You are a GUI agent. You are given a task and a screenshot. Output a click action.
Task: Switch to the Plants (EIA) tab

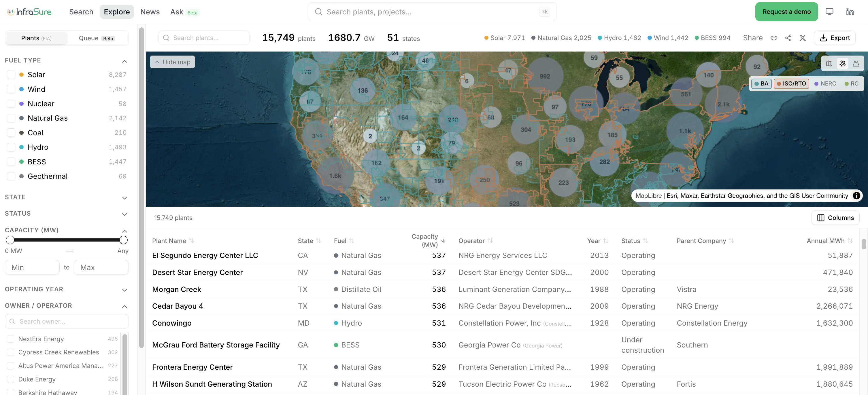(x=36, y=38)
